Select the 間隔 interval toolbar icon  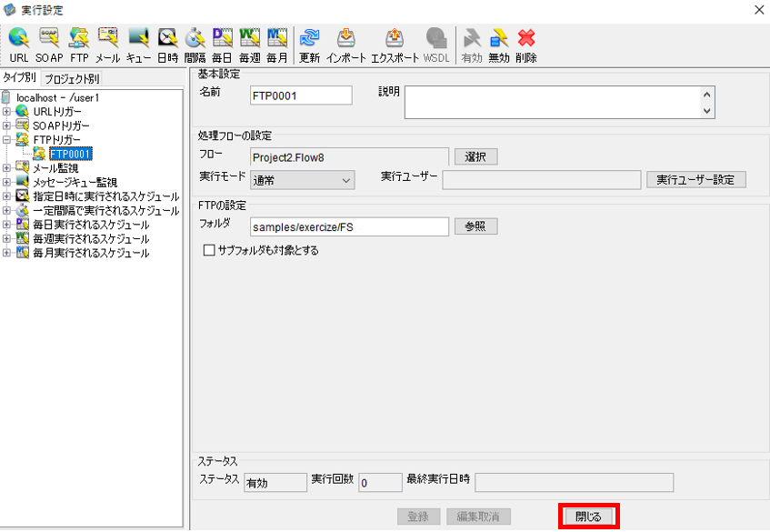click(195, 45)
